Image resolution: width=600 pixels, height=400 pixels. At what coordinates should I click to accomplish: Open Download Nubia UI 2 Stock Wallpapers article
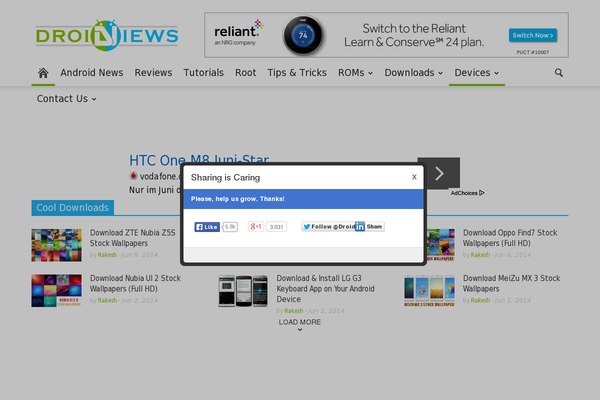coord(135,283)
